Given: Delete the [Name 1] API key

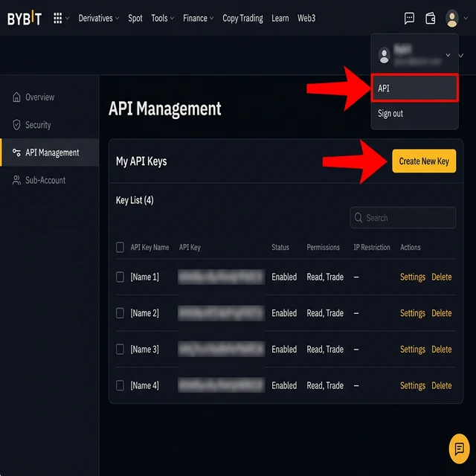Looking at the screenshot, I should (x=441, y=277).
